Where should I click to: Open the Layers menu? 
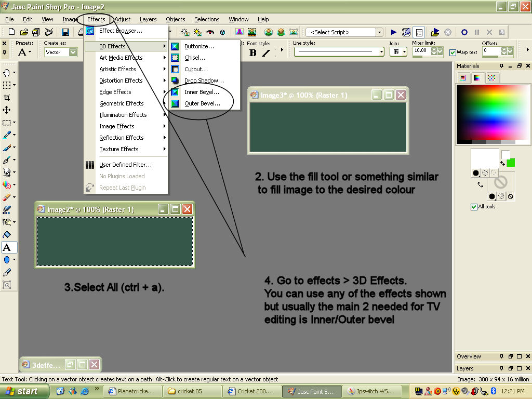point(148,19)
